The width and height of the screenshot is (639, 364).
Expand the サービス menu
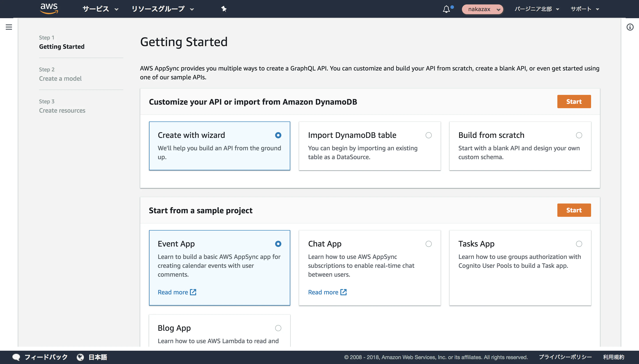pos(100,9)
